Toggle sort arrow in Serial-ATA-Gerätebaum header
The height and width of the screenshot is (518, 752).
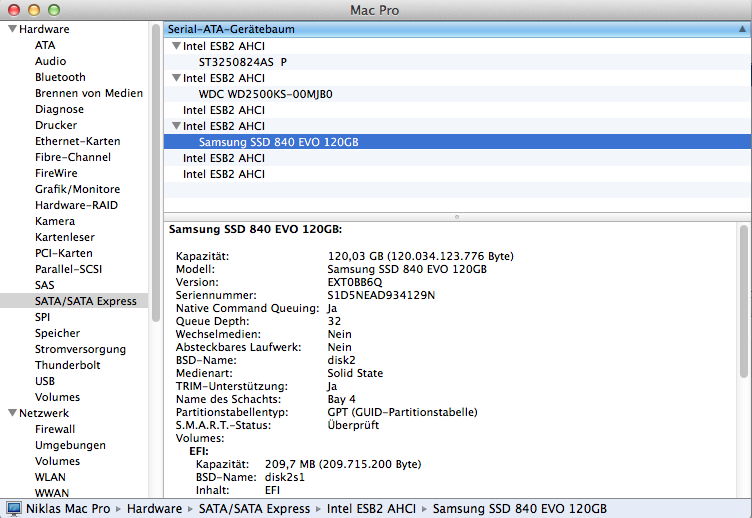tap(742, 29)
